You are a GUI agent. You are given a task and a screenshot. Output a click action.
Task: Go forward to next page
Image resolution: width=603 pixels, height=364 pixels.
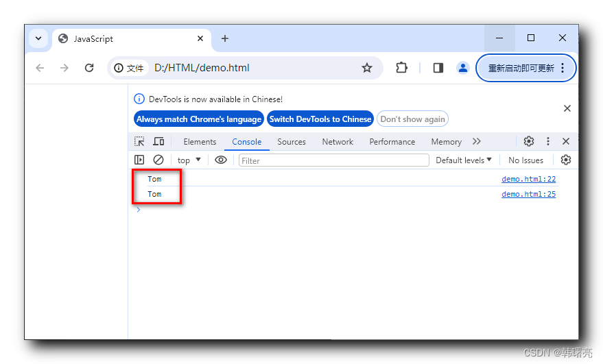click(64, 68)
